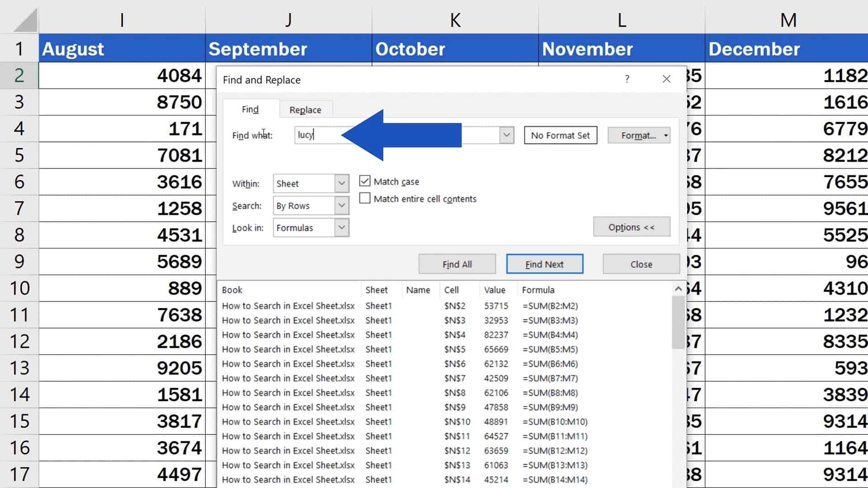Screen dimensions: 868x488
Task: Open the Find what history dropdown
Action: (x=506, y=135)
